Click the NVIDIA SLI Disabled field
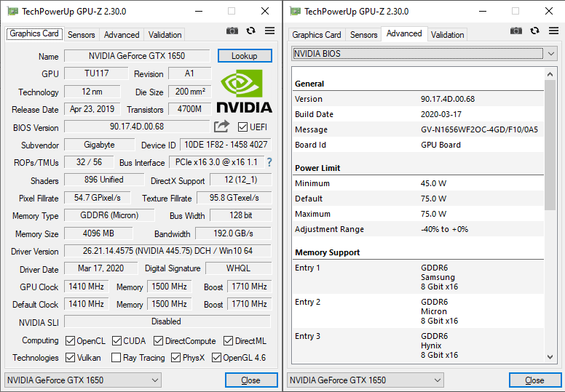565x392 pixels. click(x=167, y=321)
